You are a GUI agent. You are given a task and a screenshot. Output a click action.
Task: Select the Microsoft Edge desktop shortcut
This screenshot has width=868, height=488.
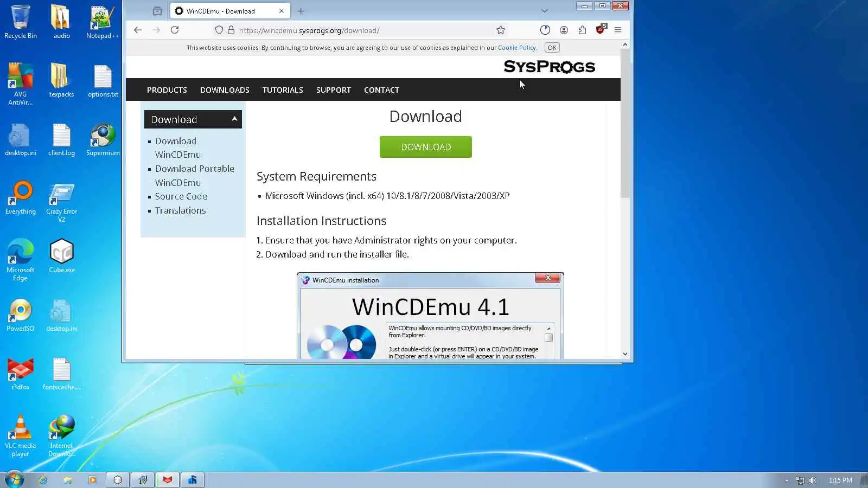(21, 260)
